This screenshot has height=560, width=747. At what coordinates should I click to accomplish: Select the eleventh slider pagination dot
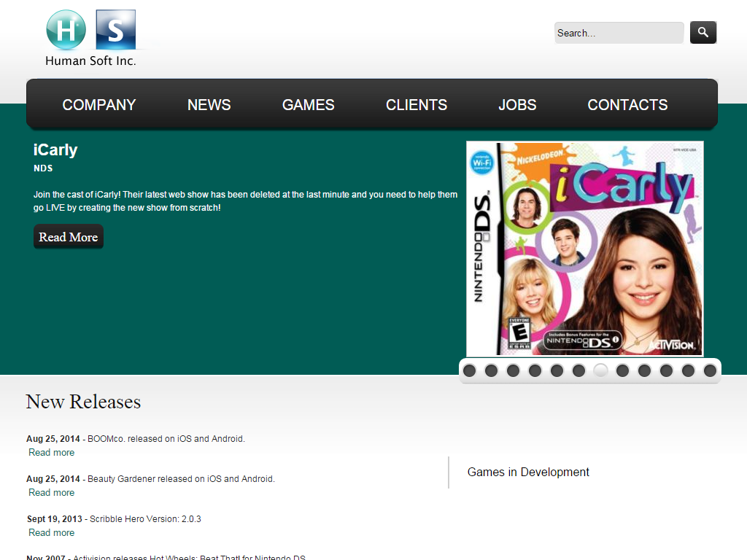click(689, 370)
